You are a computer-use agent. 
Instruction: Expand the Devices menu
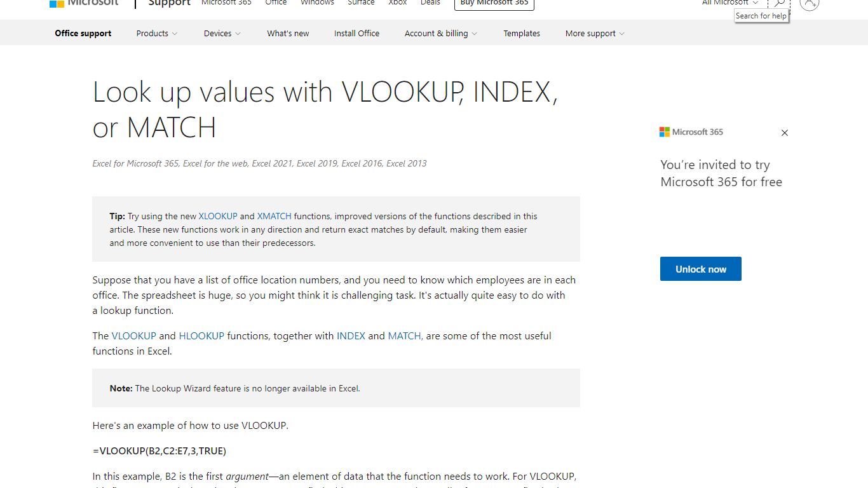pos(222,33)
